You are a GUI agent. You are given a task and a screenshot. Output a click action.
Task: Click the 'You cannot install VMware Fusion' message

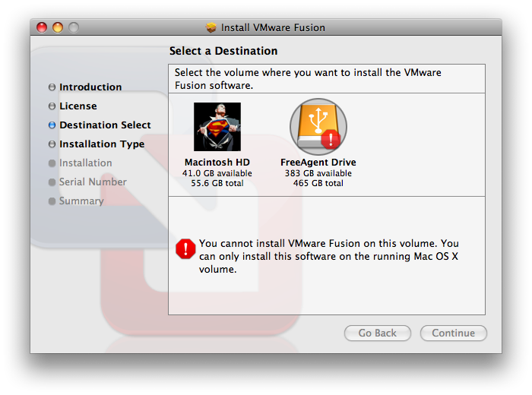(x=329, y=256)
